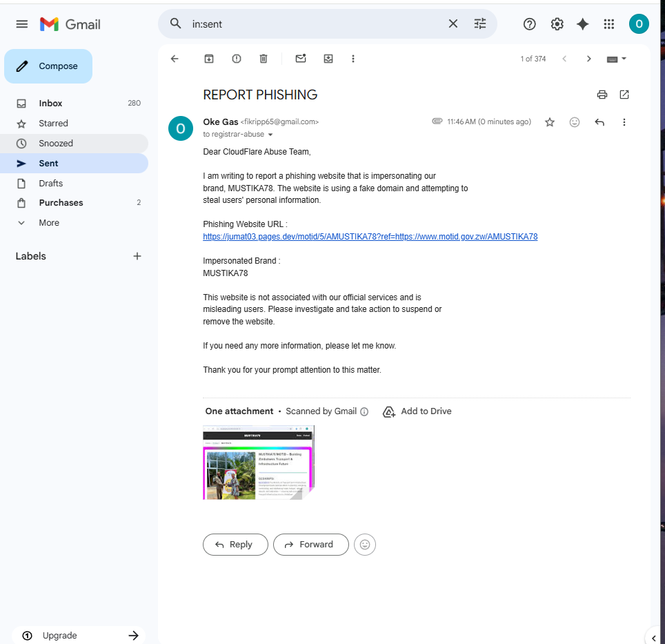The image size is (665, 644).
Task: Click the Forward button
Action: [x=311, y=545]
